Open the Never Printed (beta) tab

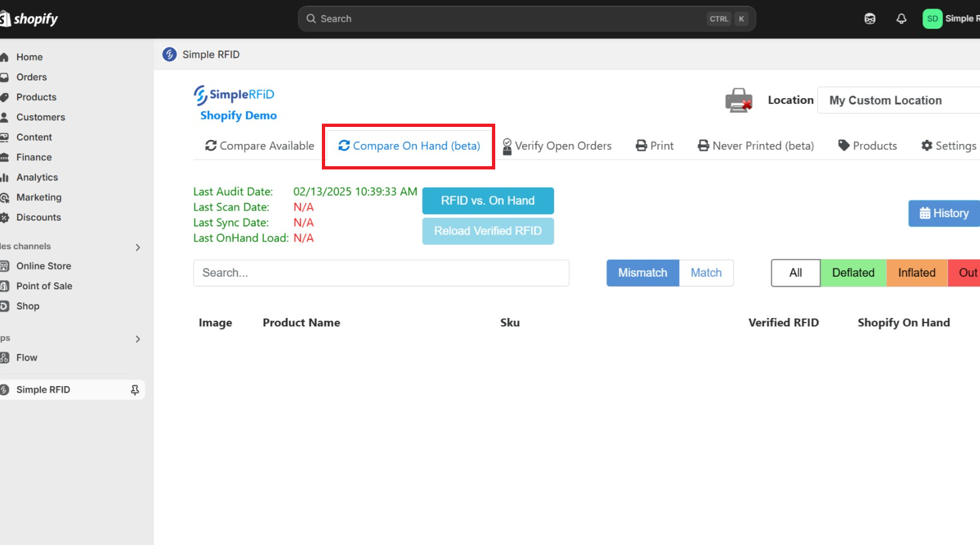[756, 146]
